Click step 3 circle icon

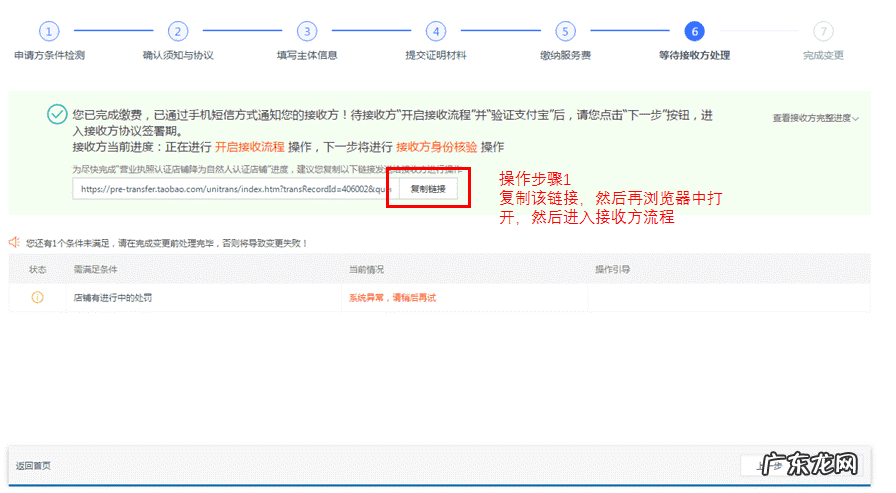point(307,31)
